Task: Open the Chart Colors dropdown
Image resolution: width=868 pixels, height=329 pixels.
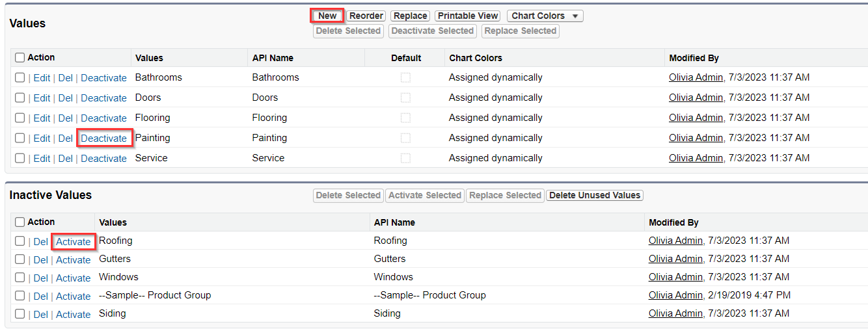Action: coord(545,16)
